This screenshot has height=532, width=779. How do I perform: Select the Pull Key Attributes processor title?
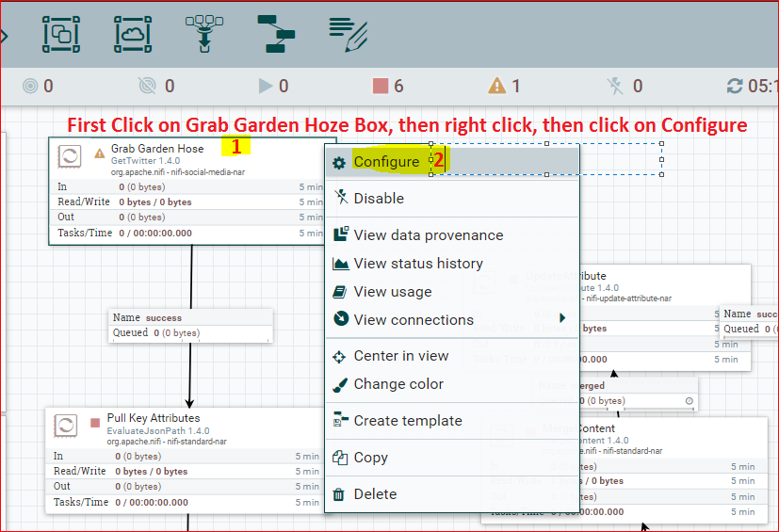click(x=154, y=418)
